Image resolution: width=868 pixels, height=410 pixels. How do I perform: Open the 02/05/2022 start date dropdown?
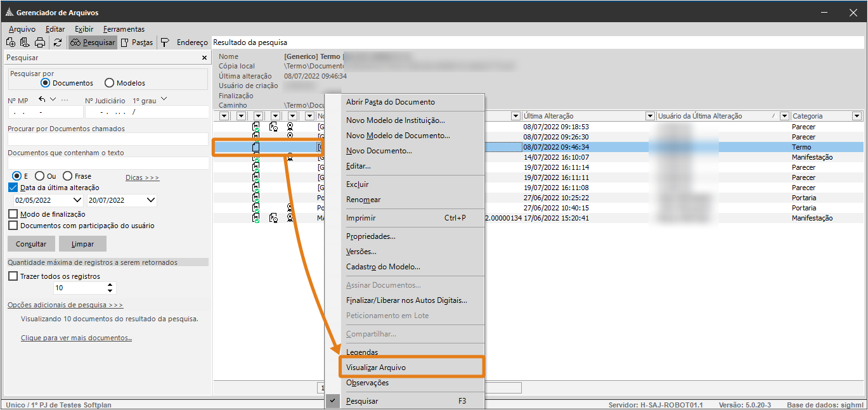point(77,200)
